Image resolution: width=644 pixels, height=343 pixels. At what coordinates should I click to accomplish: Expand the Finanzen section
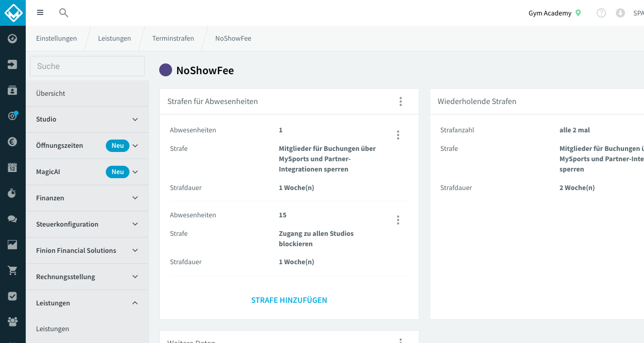pyautogui.click(x=88, y=198)
